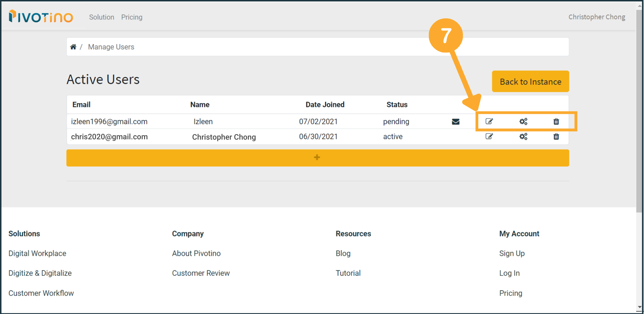644x314 pixels.
Task: Click the Sign Up footer link
Action: (x=512, y=253)
